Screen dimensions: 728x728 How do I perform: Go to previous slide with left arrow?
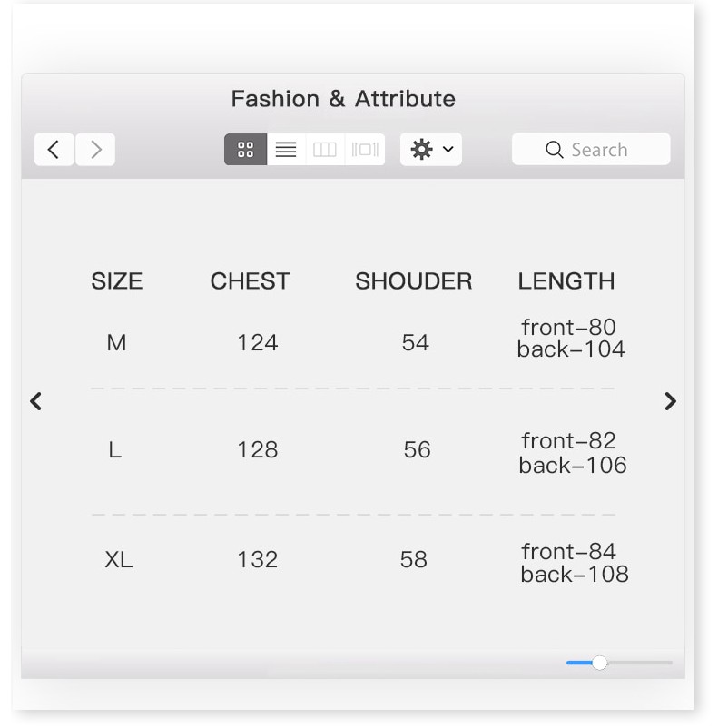36,401
